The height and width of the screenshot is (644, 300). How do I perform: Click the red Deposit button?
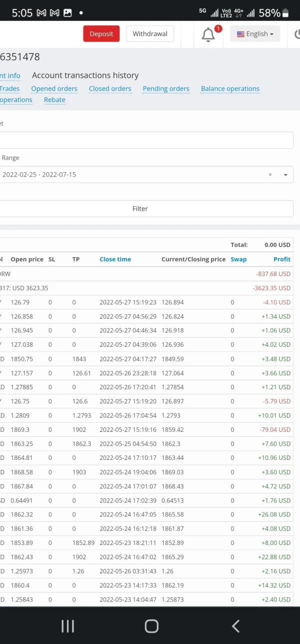click(x=101, y=34)
